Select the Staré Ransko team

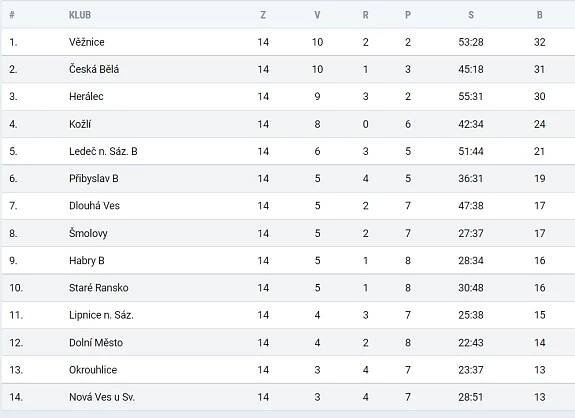[x=99, y=288]
